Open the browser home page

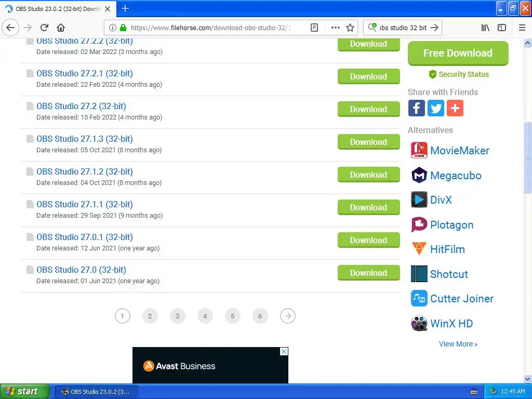[x=61, y=28]
